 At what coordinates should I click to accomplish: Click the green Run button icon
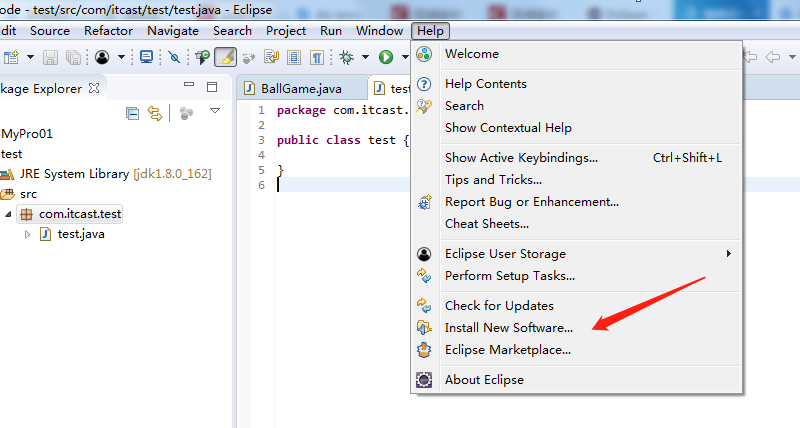tap(386, 57)
